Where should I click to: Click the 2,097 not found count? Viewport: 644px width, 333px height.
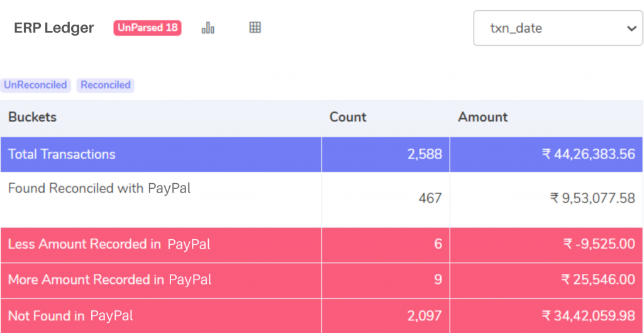pos(425,316)
